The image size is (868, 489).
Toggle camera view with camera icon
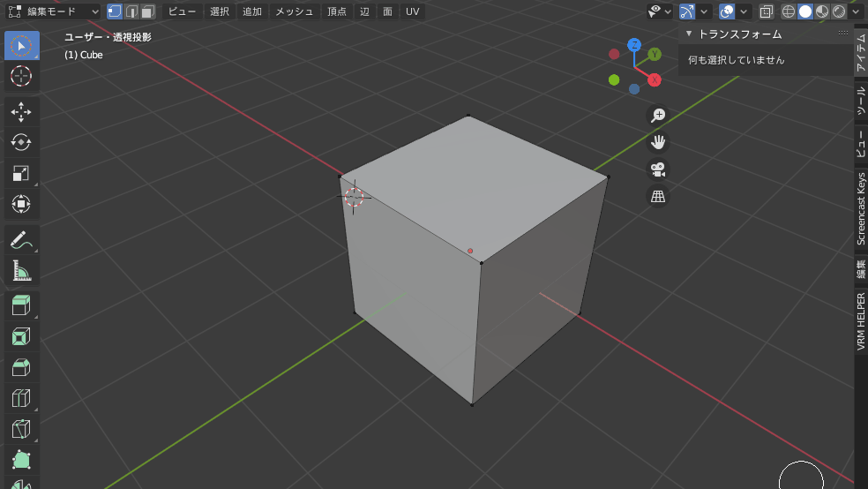click(x=658, y=169)
